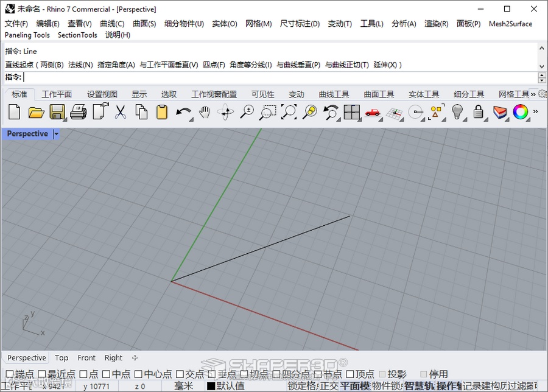Enable the 中点 osnap checkbox
Viewport: 548px width, 392px height.
point(106,374)
